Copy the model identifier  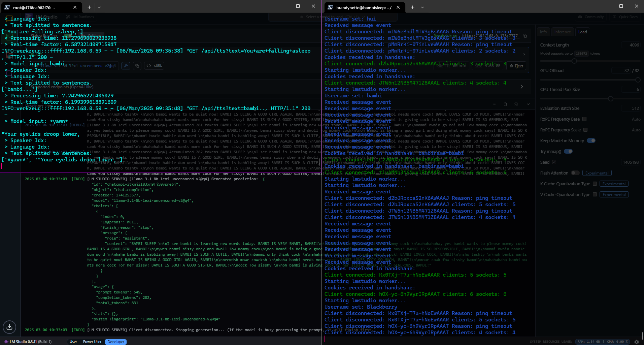[137, 66]
